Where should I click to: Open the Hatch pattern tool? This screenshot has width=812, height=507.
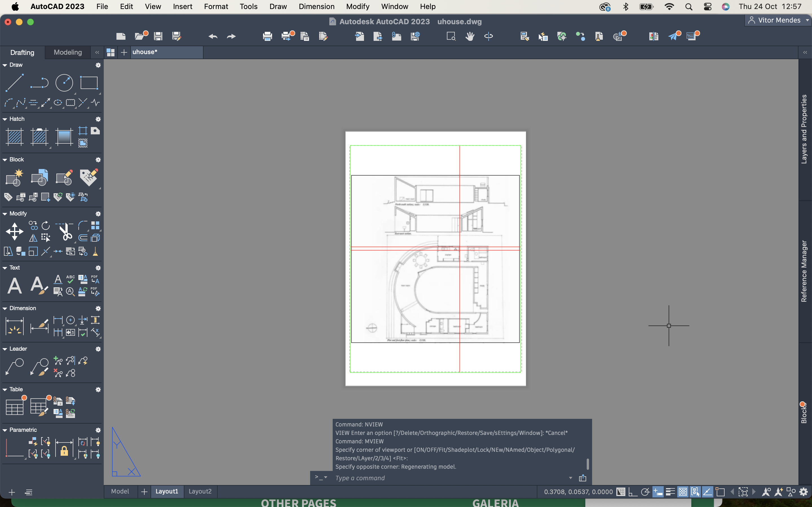pos(14,137)
